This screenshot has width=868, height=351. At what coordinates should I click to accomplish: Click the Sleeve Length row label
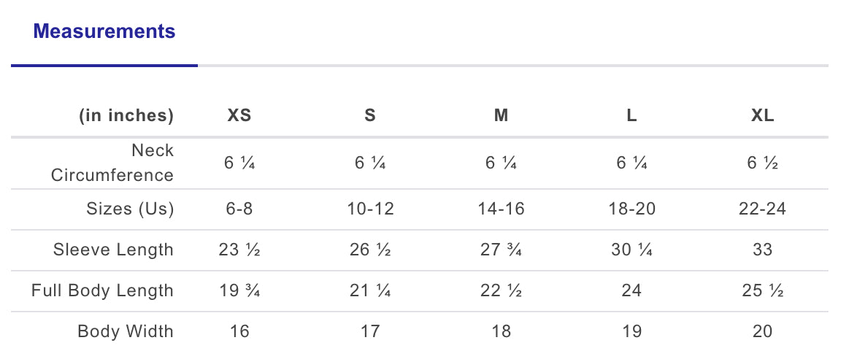[x=113, y=250]
